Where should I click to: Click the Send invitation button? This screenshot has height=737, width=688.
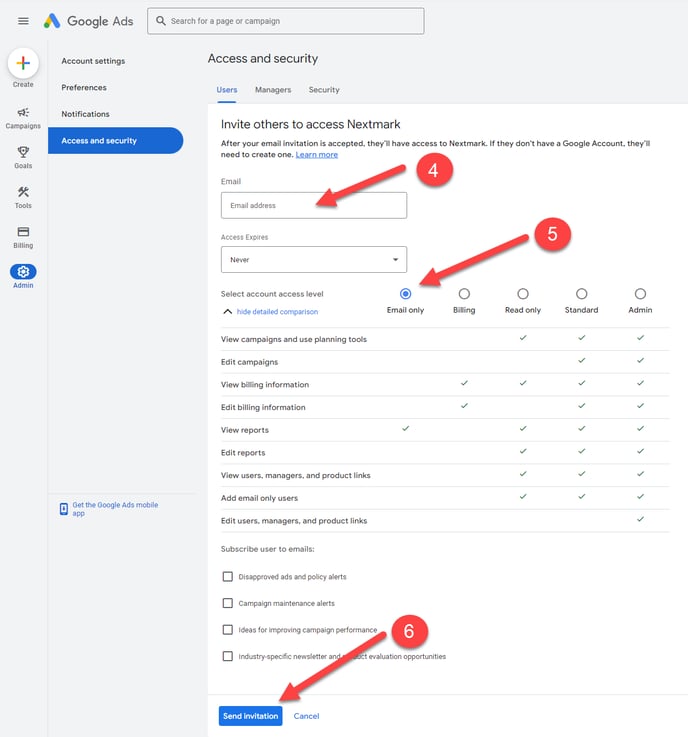[x=250, y=716]
